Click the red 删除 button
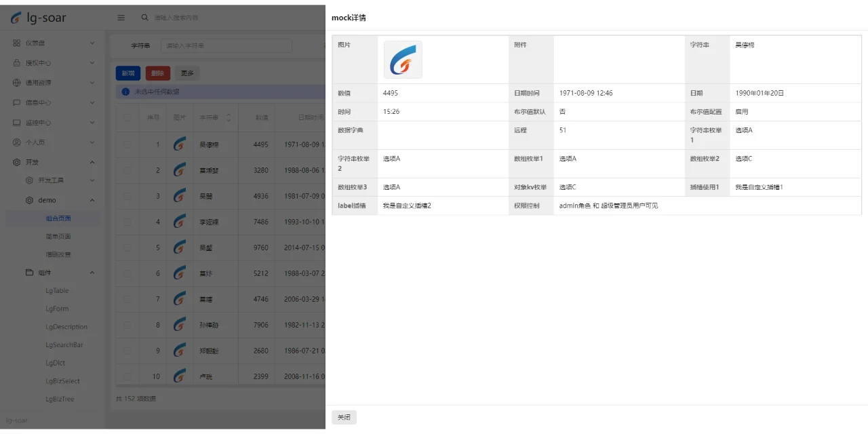Image resolution: width=868 pixels, height=434 pixels. click(x=158, y=73)
